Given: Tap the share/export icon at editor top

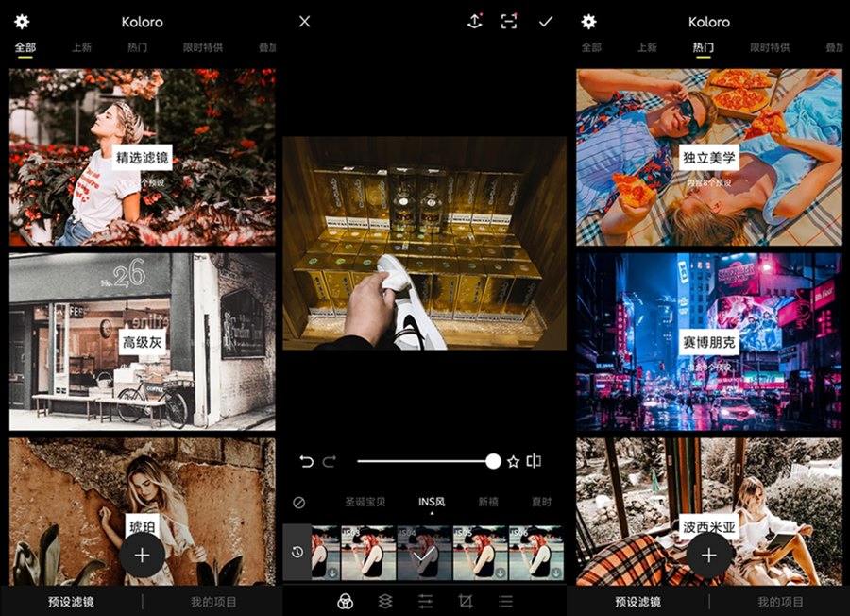Looking at the screenshot, I should click(474, 22).
